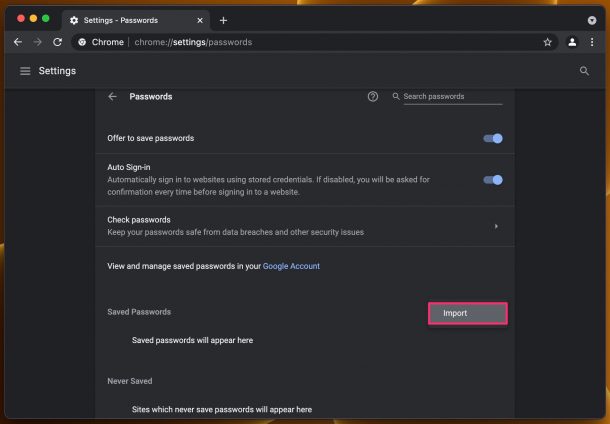Open the Settings hamburger menu
610x424 pixels.
[x=25, y=71]
